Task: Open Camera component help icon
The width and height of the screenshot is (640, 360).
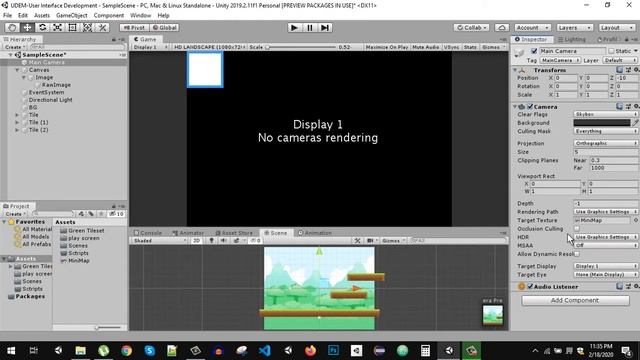Action: click(620, 106)
